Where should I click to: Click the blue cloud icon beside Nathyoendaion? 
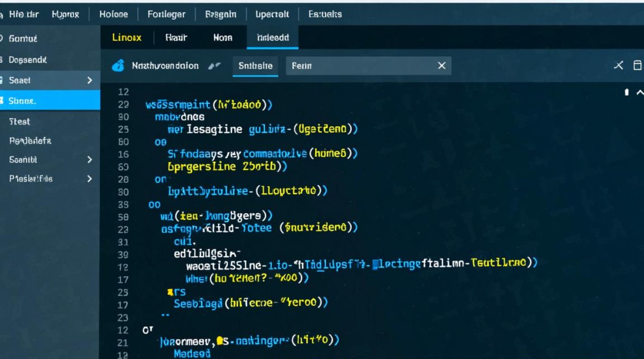click(x=118, y=66)
